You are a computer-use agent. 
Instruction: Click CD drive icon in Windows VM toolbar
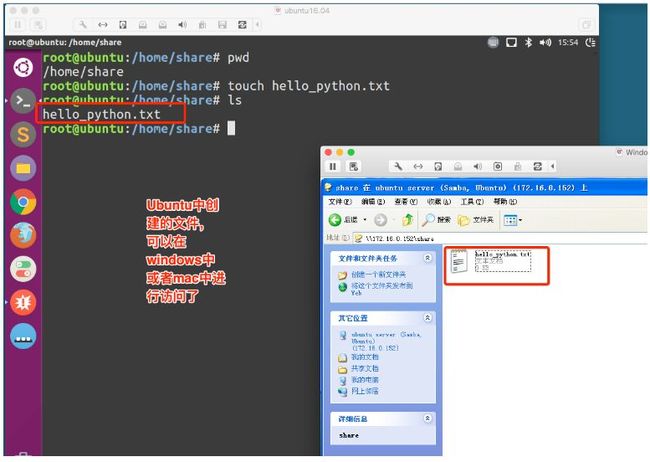pyautogui.click(x=458, y=166)
